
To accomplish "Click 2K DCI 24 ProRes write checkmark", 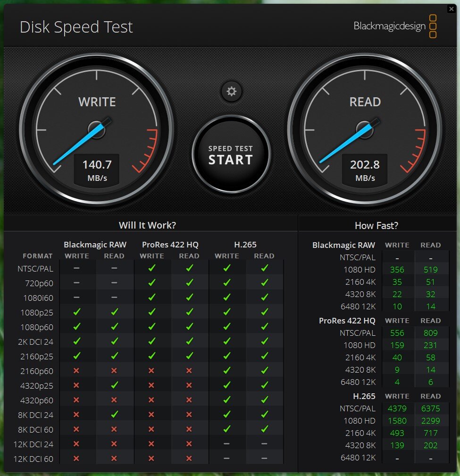I will [152, 341].
